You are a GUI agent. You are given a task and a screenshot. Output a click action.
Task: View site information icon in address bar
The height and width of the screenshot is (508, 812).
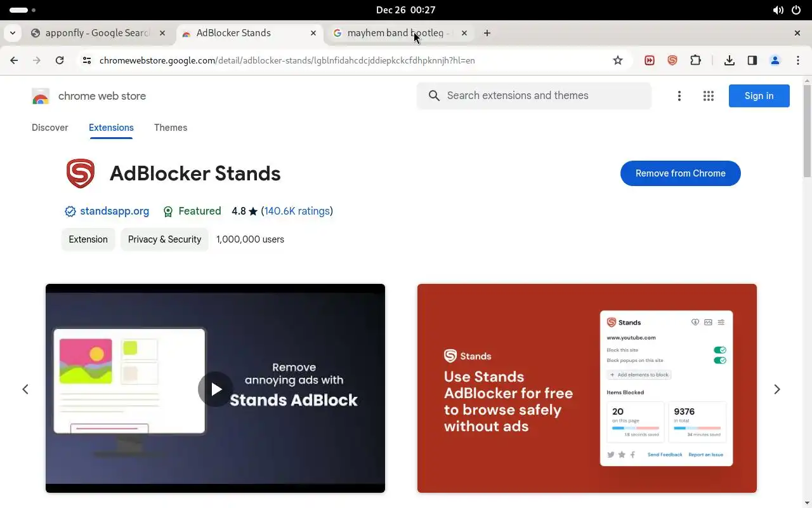tap(87, 60)
